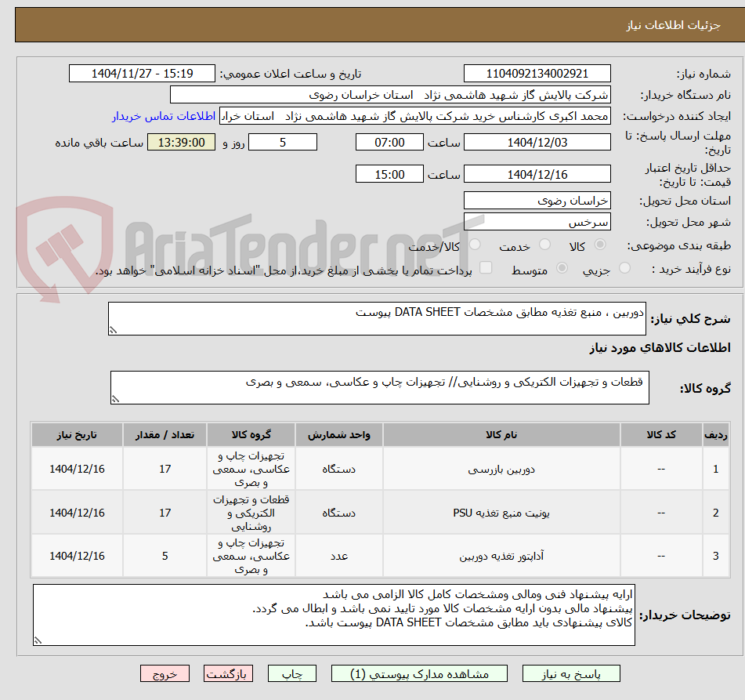Click the توضیحات خریدار text area
This screenshot has width=745, height=700.
tap(334, 615)
